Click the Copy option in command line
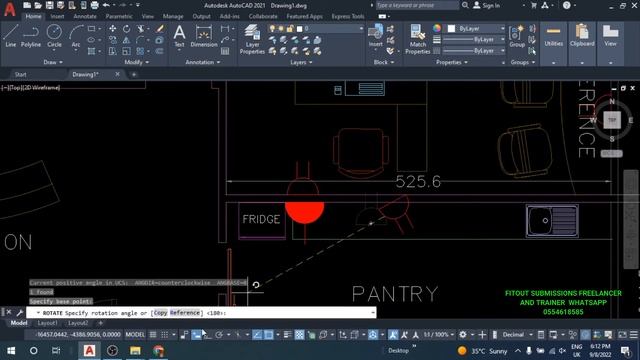This screenshot has width=640, height=360. [160, 313]
